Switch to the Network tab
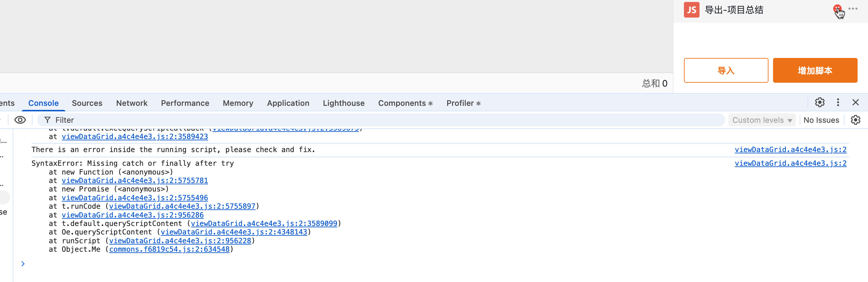 pyautogui.click(x=132, y=103)
